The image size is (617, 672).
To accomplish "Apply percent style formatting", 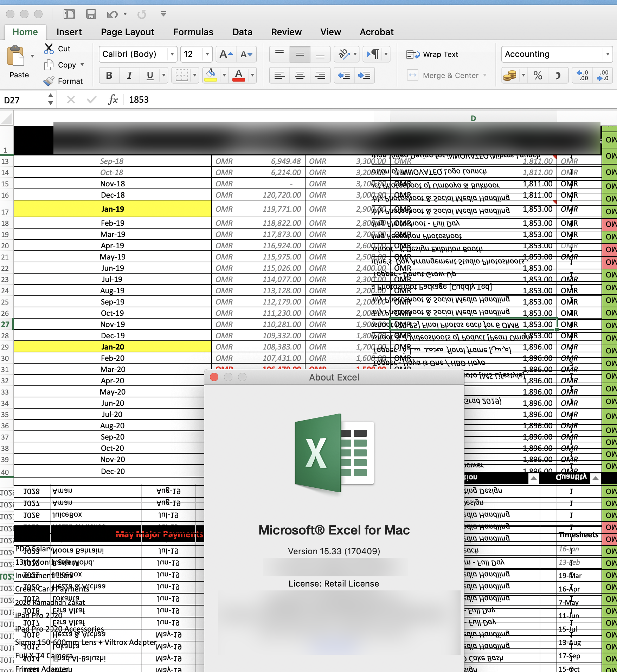I will (x=538, y=75).
